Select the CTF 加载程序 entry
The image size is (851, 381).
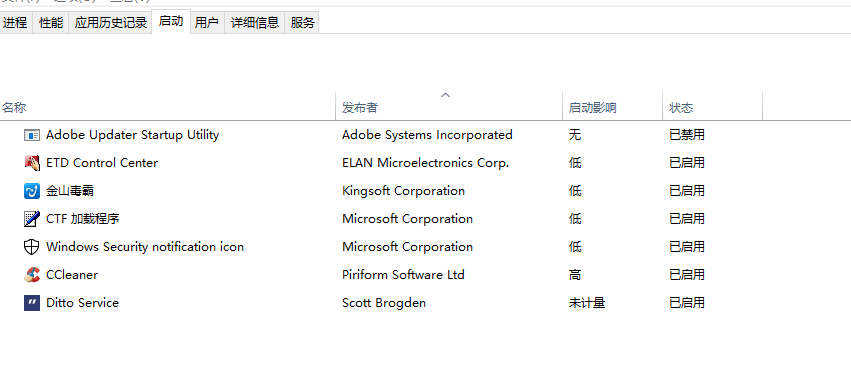(x=82, y=219)
